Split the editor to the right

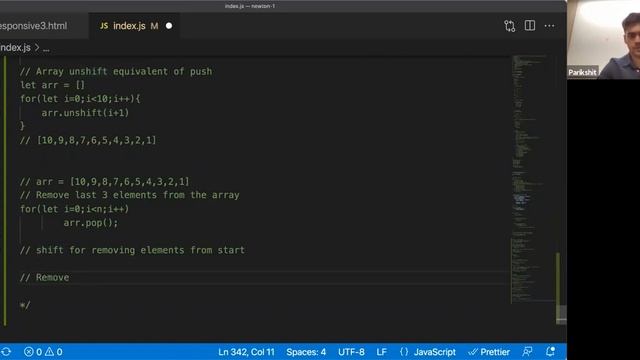530,26
